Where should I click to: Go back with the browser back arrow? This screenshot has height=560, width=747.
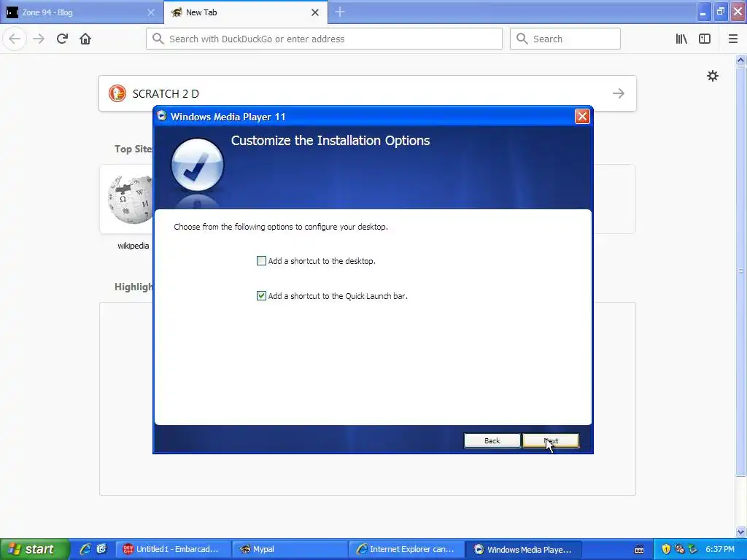(15, 39)
